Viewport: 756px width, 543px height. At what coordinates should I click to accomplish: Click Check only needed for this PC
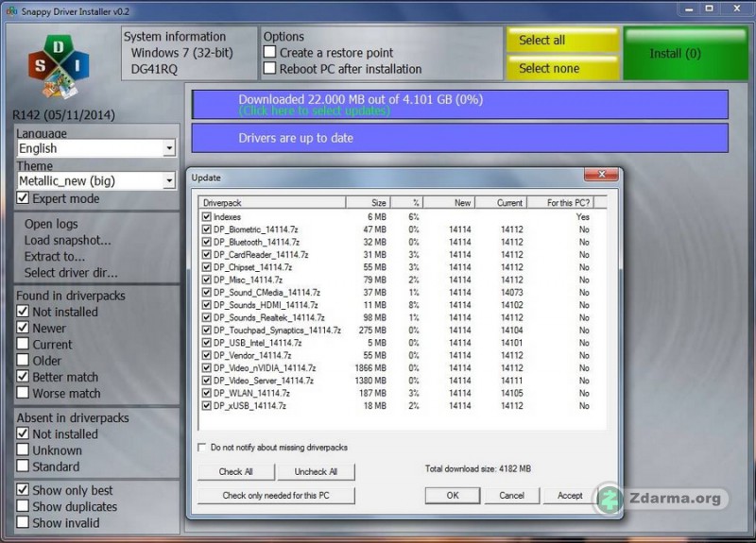tap(276, 495)
